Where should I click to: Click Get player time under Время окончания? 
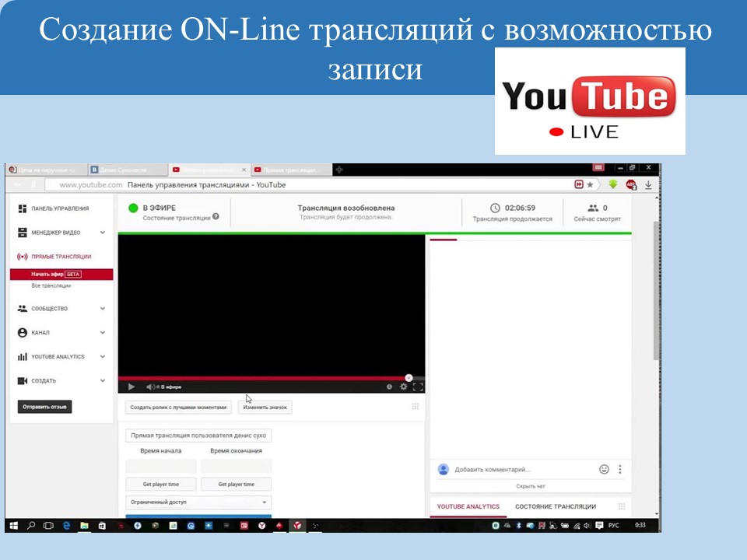point(237,485)
